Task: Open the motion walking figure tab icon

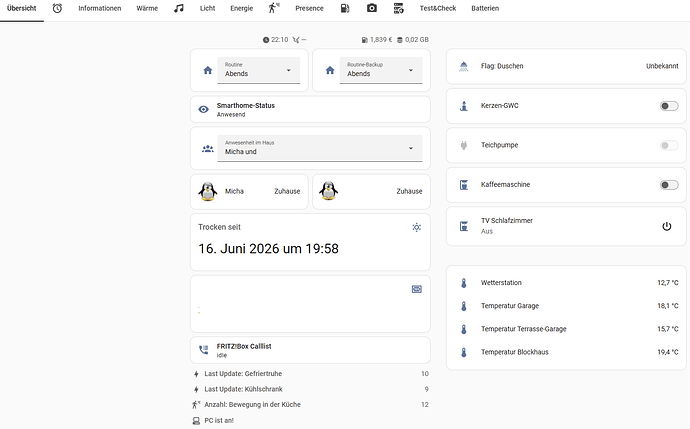Action: tap(274, 8)
